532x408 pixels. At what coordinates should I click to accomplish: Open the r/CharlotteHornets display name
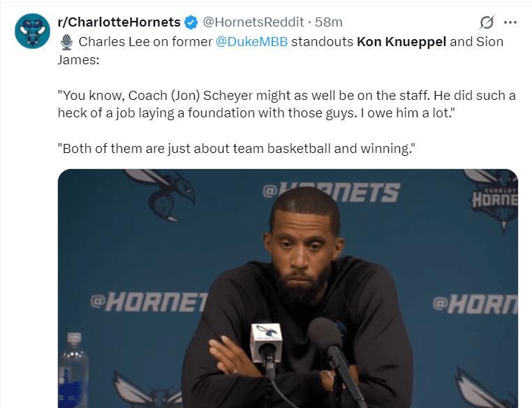click(x=119, y=22)
